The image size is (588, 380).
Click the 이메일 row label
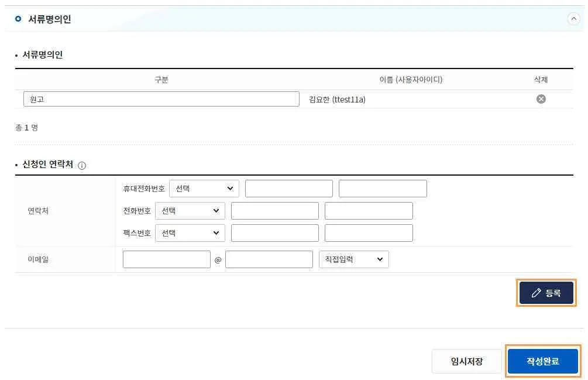[x=38, y=259]
